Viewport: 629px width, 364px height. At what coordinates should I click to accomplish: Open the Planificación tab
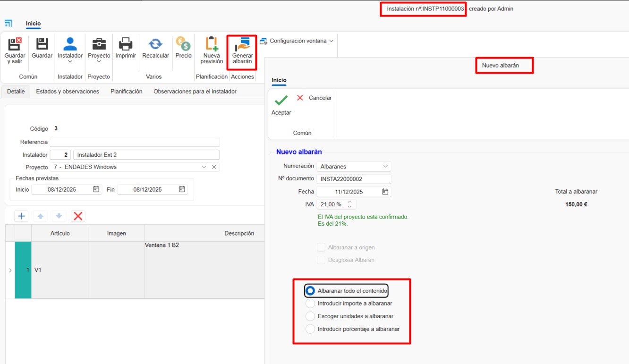[x=126, y=92]
